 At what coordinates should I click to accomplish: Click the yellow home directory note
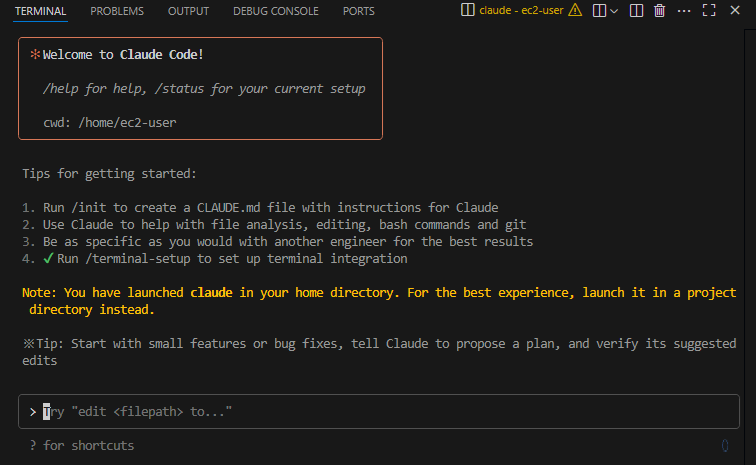pyautogui.click(x=379, y=301)
